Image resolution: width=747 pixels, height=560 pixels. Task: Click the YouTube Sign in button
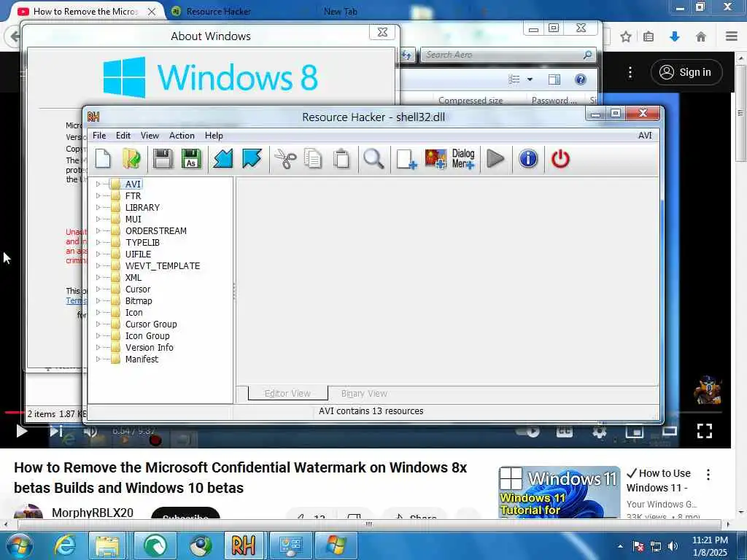pos(686,72)
